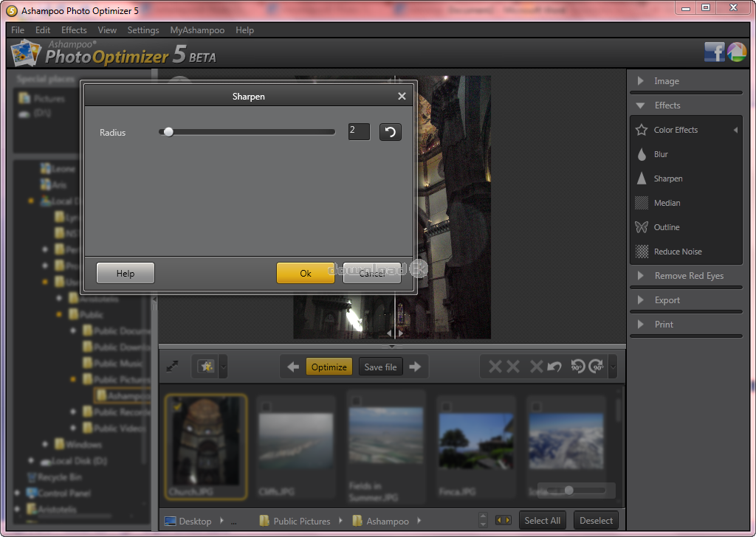Click Ok in the Sharpen dialog
Image resolution: width=756 pixels, height=537 pixels.
[306, 273]
